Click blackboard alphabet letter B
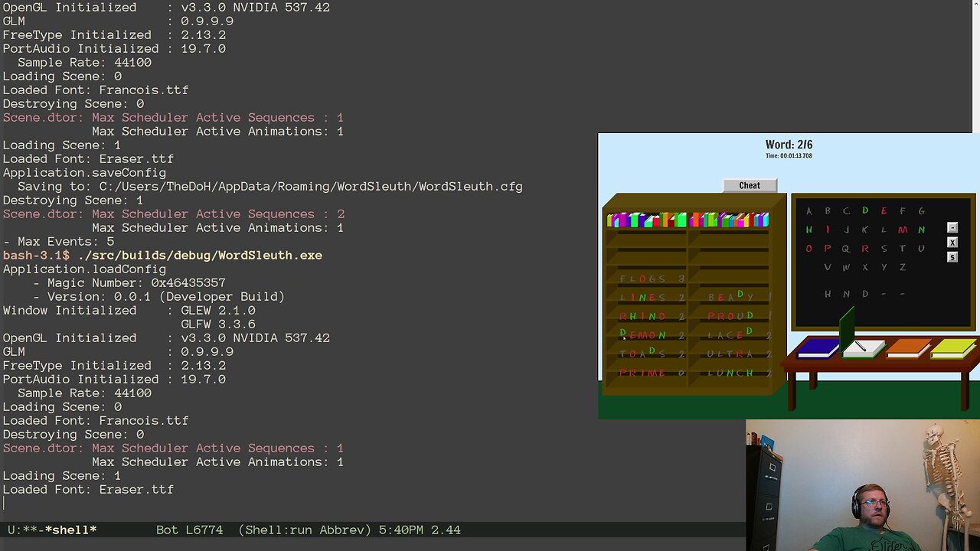The width and height of the screenshot is (980, 551). pyautogui.click(x=828, y=211)
